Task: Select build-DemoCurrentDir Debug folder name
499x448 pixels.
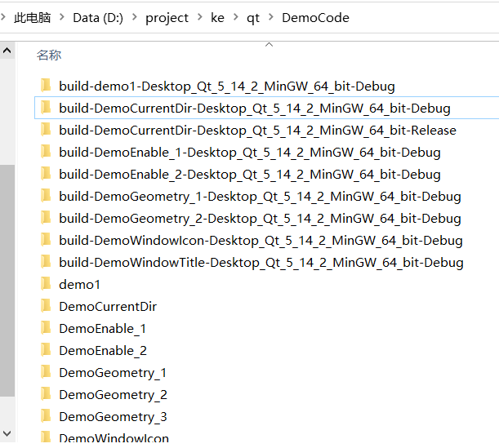Action: click(255, 109)
